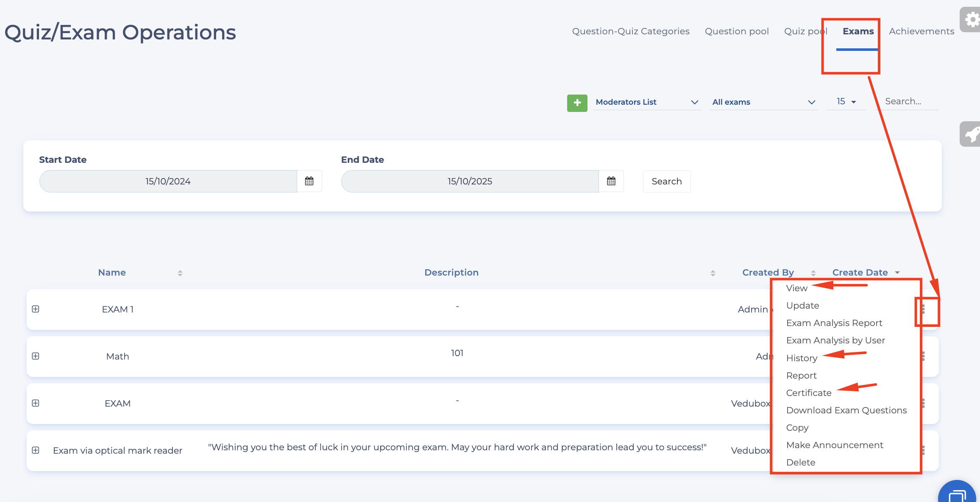Switch to the Question pool tab
The width and height of the screenshot is (980, 502).
[737, 31]
